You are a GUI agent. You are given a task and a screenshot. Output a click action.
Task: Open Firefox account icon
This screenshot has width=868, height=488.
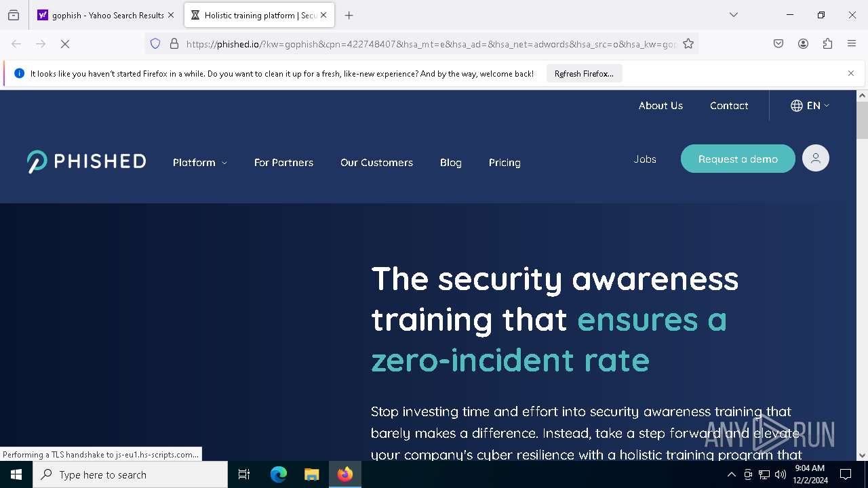[x=803, y=44]
